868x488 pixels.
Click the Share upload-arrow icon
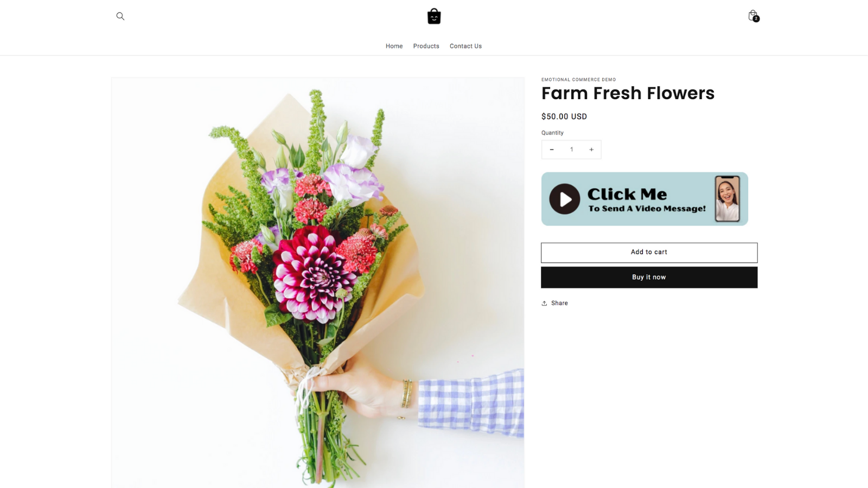click(544, 303)
